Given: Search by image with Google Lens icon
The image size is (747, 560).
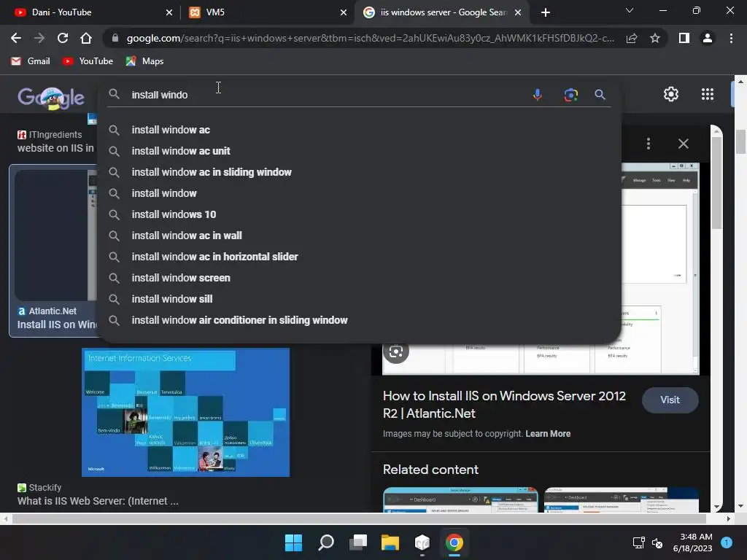Looking at the screenshot, I should click(570, 95).
